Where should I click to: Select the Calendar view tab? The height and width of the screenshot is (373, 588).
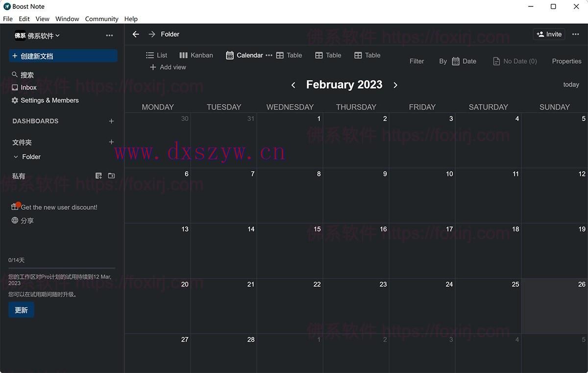(244, 55)
